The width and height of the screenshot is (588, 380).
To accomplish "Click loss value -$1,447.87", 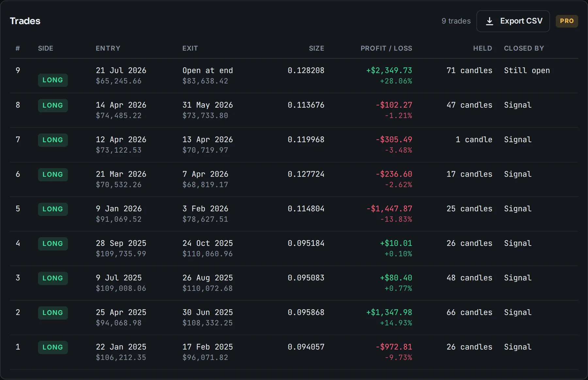I will (389, 209).
